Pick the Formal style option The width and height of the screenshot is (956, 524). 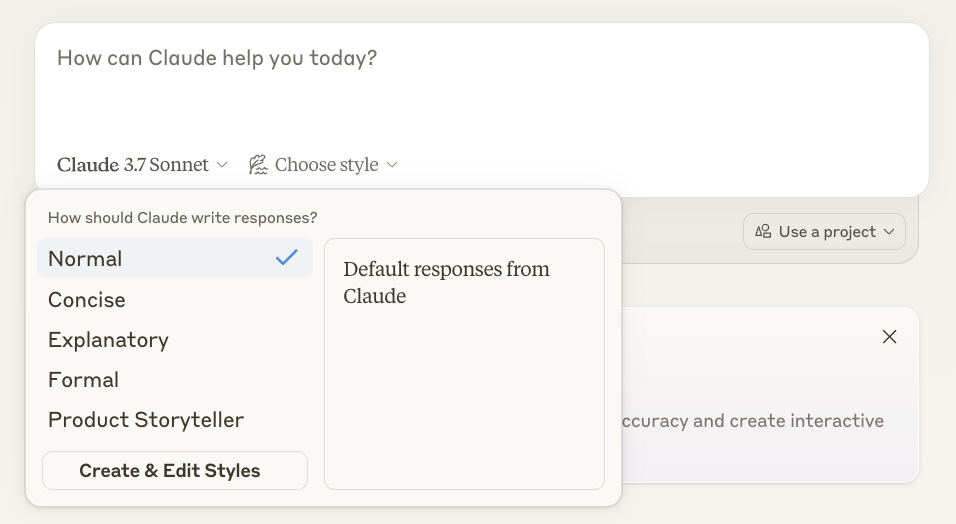pyautogui.click(x=84, y=380)
